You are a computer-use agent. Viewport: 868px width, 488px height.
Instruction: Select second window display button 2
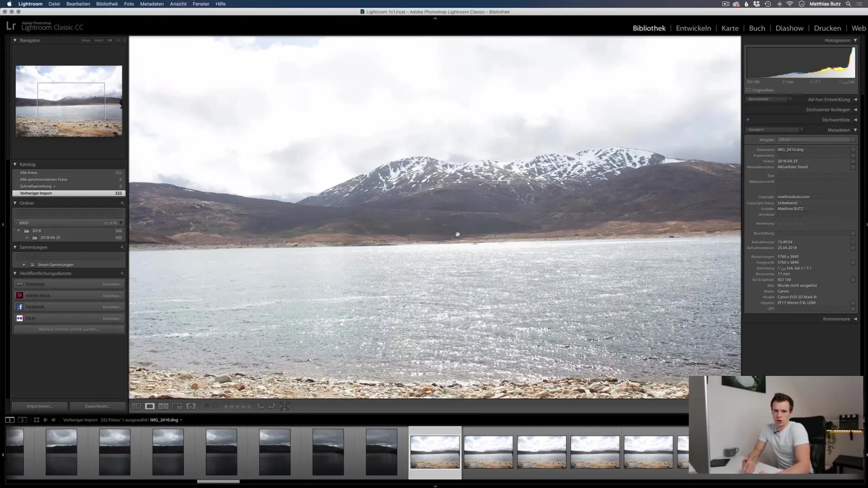[22, 420]
